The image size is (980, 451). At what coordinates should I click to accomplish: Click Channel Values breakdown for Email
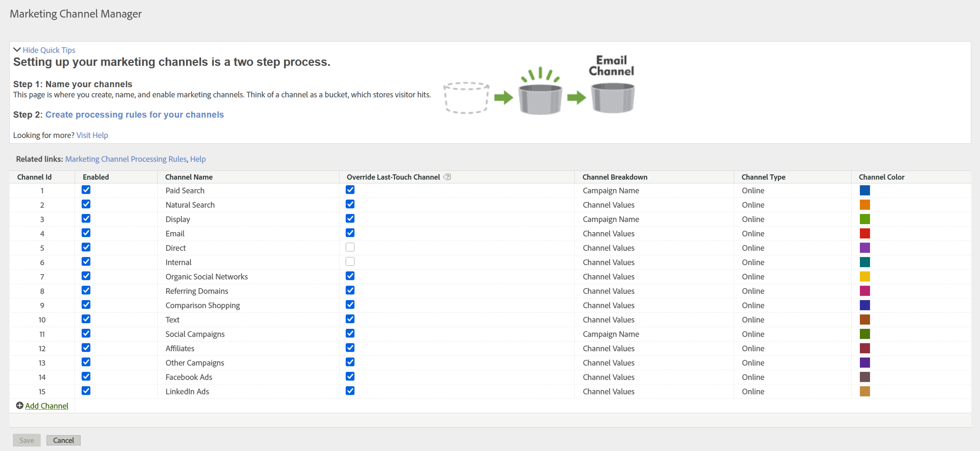point(608,233)
